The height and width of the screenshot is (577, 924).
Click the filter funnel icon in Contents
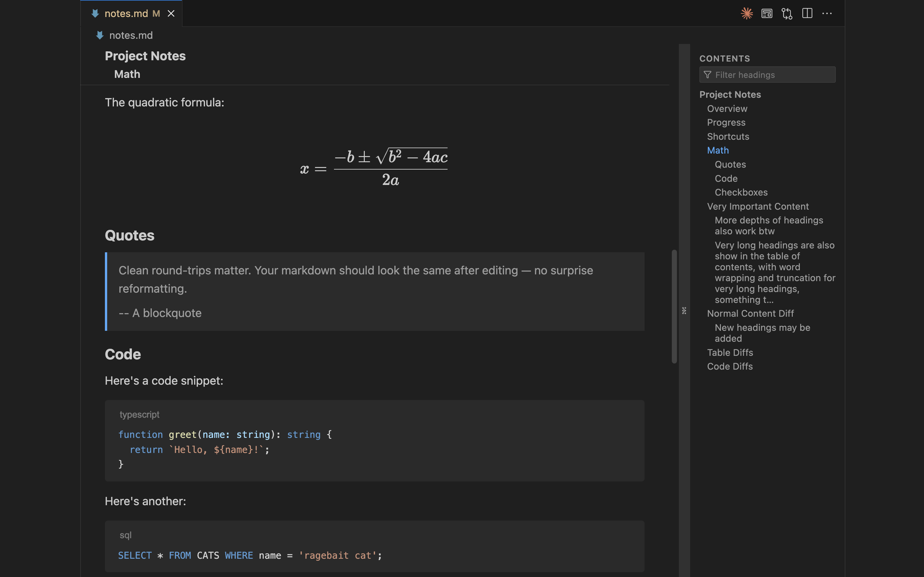tap(707, 75)
